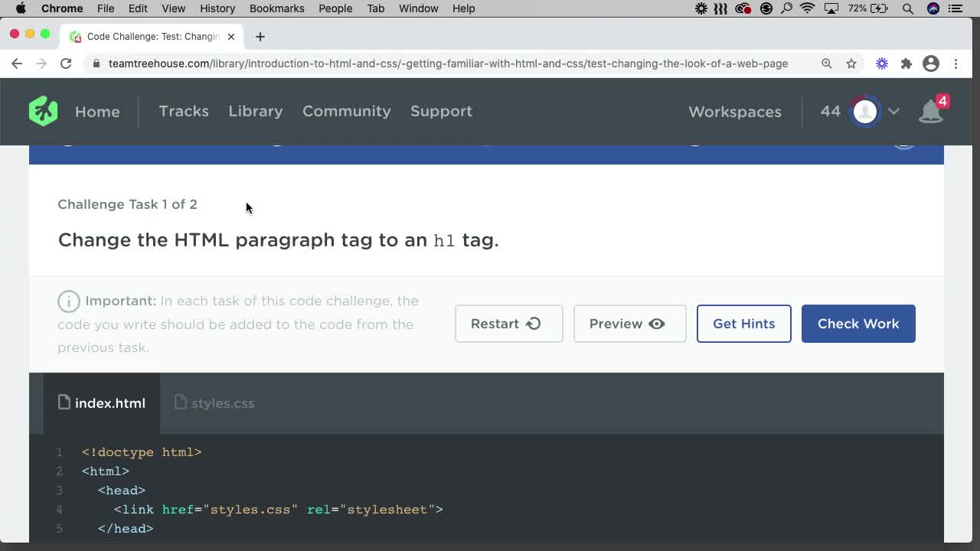980x551 pixels.
Task: Select the Tracks navigation link
Action: coord(184,111)
